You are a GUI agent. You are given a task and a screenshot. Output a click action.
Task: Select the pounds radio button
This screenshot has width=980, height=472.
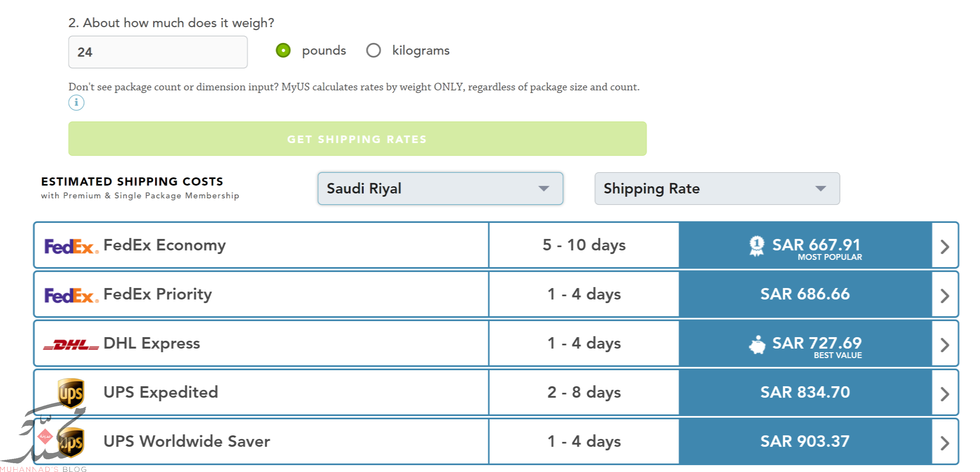click(283, 50)
